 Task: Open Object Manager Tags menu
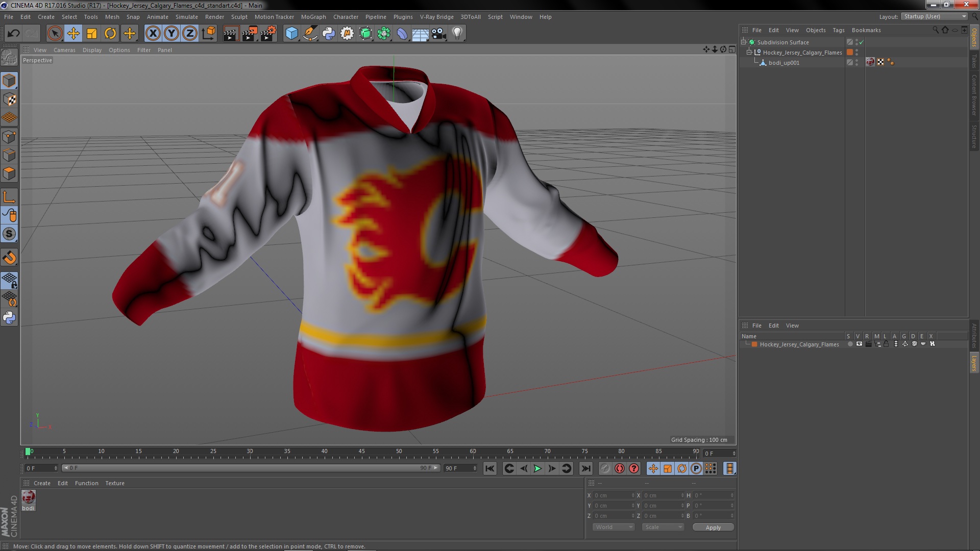838,30
